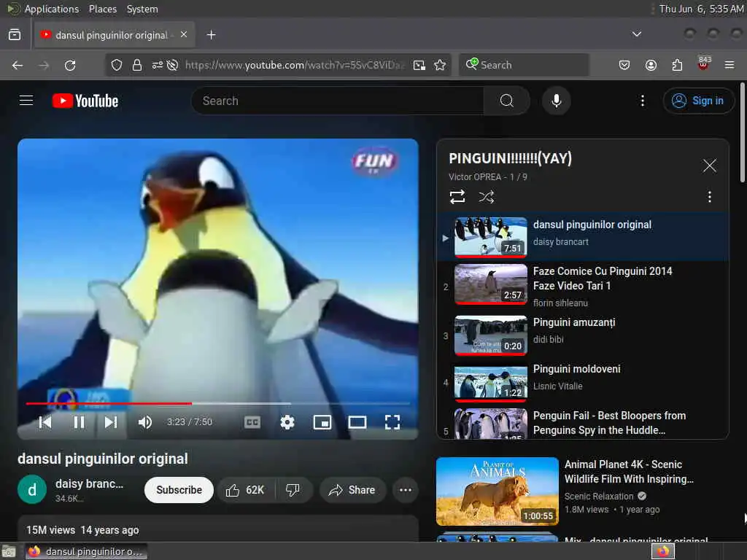Skip to the next video
747x560 pixels.
(x=111, y=422)
